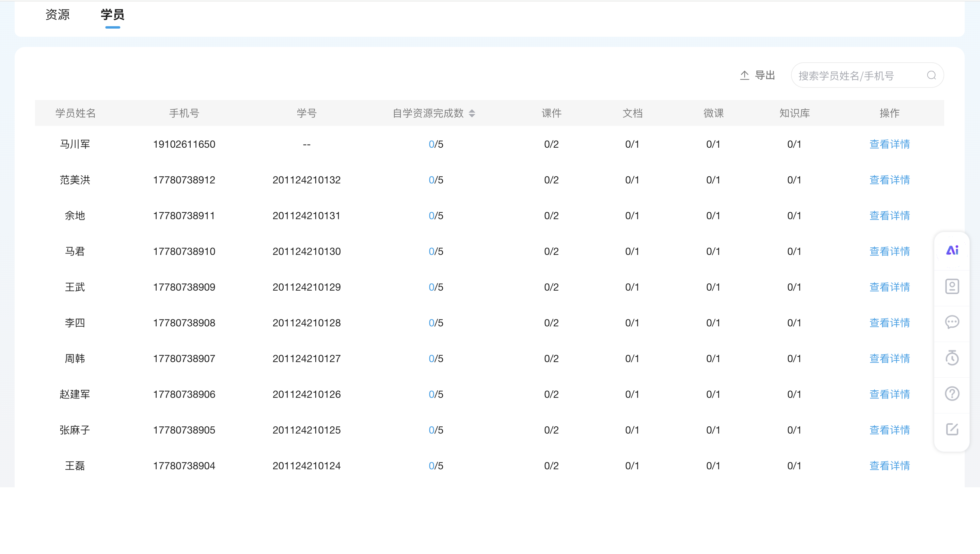Image resolution: width=980 pixels, height=554 pixels.
Task: Click student ID 201124210126
Action: point(306,395)
